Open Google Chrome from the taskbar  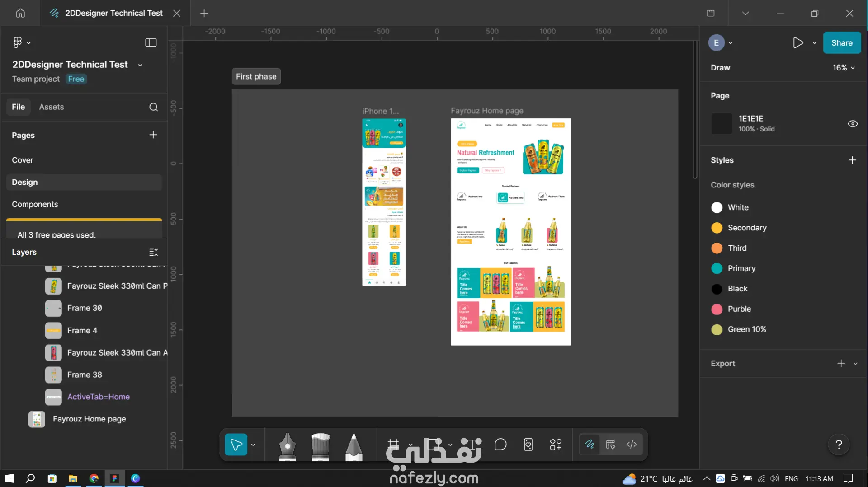[x=94, y=478]
